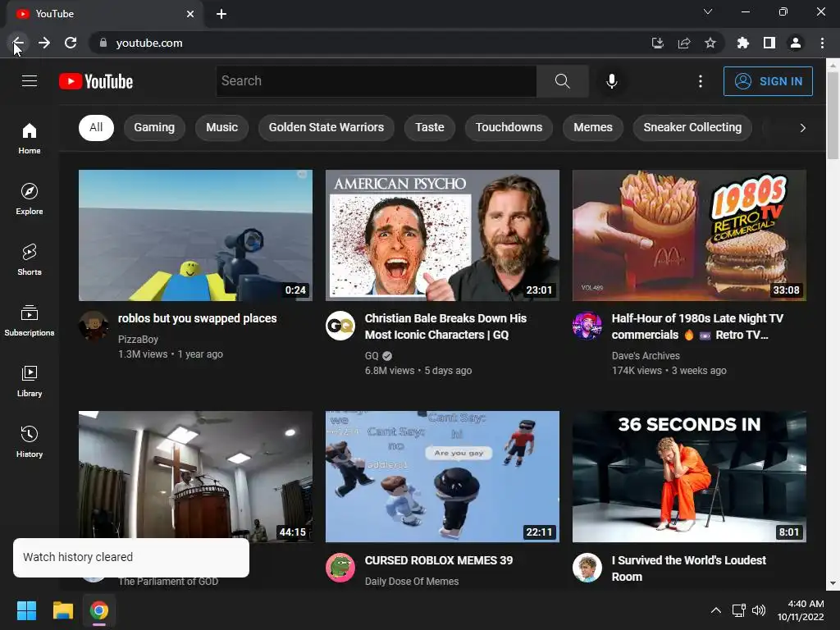Viewport: 840px width, 630px height.
Task: Open Half-Hour of 1980s commercials title
Action: pyautogui.click(x=697, y=326)
